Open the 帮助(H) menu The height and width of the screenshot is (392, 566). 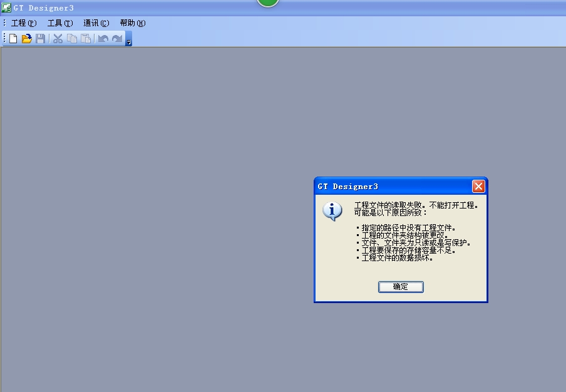(133, 23)
